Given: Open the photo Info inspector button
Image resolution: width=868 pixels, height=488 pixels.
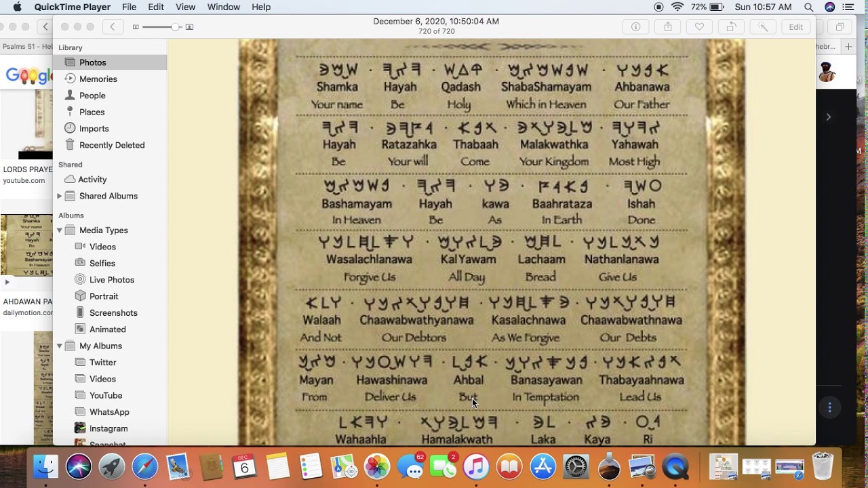Looking at the screenshot, I should coord(636,27).
